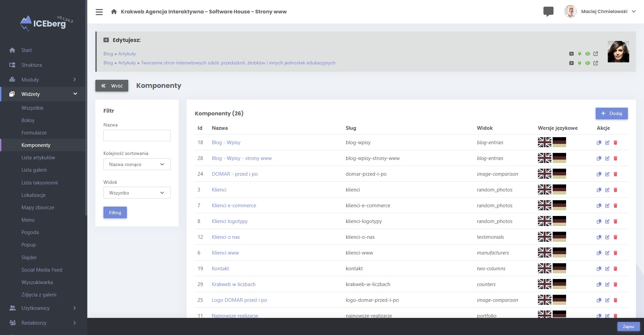Click the Wróć back button

click(x=112, y=86)
